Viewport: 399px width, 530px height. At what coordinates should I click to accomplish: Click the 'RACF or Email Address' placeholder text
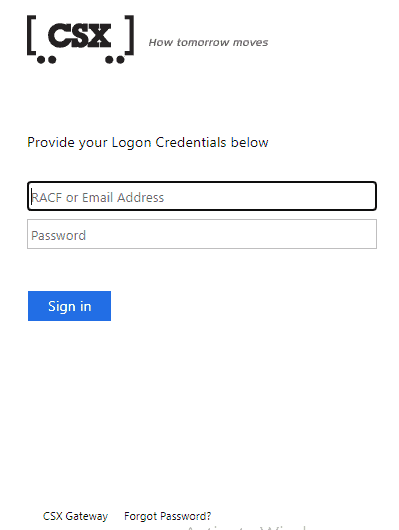(x=98, y=197)
